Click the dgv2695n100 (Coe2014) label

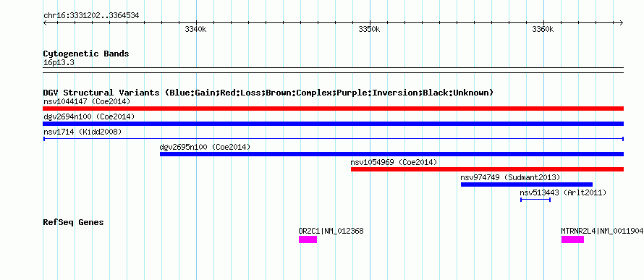(x=205, y=147)
